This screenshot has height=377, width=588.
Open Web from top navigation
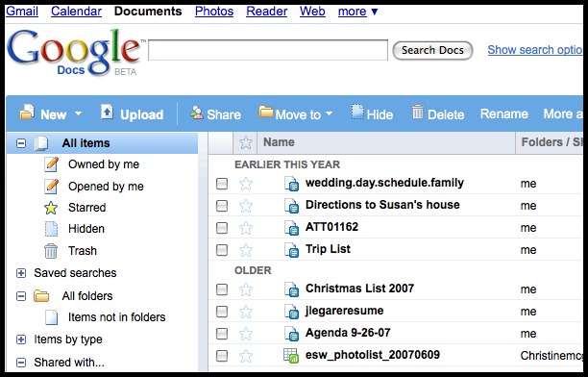pyautogui.click(x=312, y=12)
